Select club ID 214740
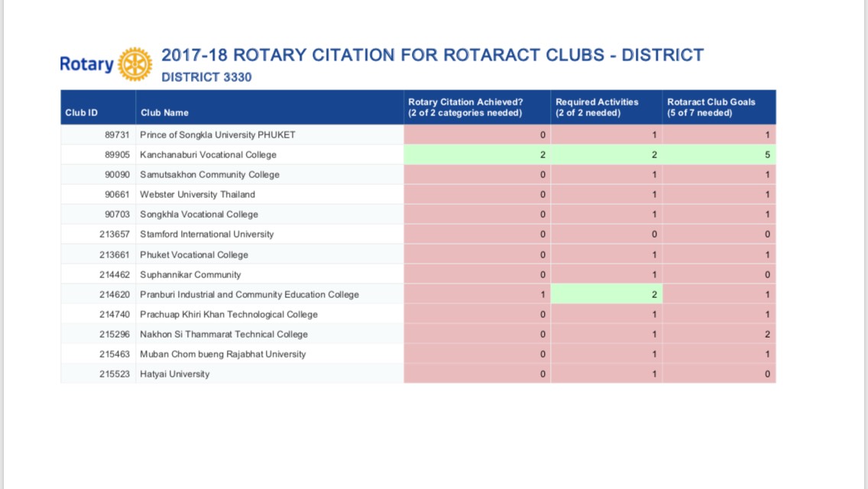 (x=114, y=315)
